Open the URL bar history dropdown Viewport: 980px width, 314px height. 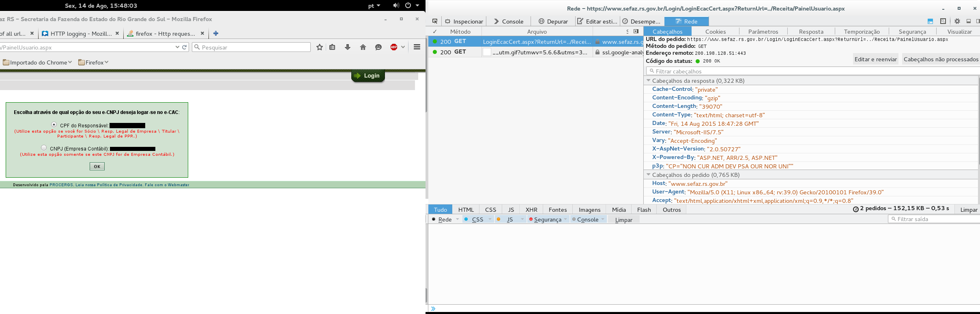click(177, 47)
